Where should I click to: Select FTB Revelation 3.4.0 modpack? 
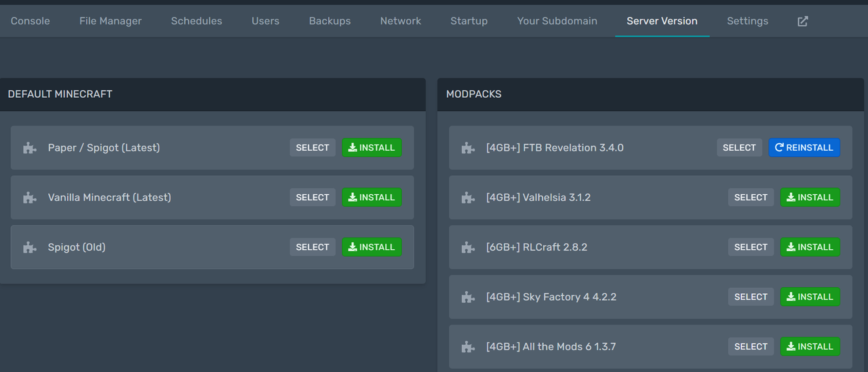[x=739, y=147]
